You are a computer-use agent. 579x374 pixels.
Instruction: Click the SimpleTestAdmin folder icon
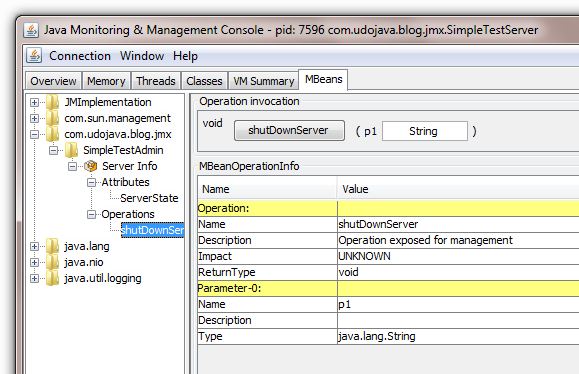coord(71,150)
